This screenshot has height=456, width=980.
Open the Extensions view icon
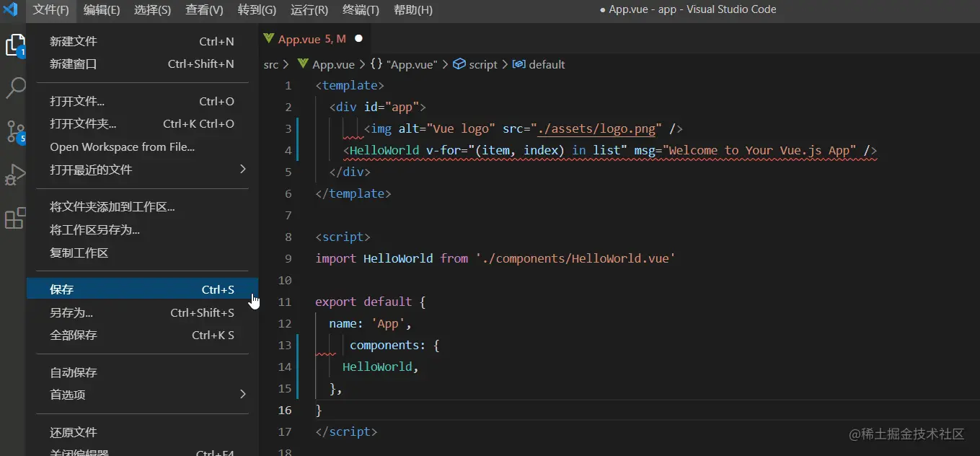coord(14,218)
